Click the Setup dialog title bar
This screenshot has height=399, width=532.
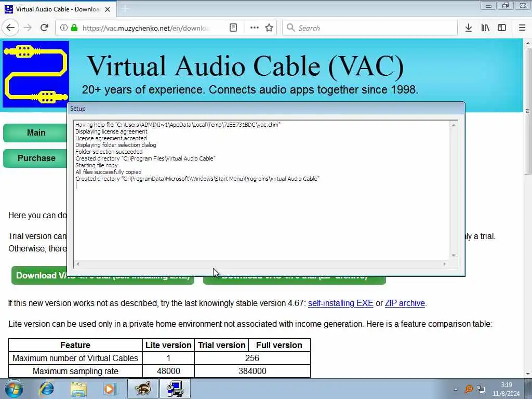pyautogui.click(x=266, y=109)
